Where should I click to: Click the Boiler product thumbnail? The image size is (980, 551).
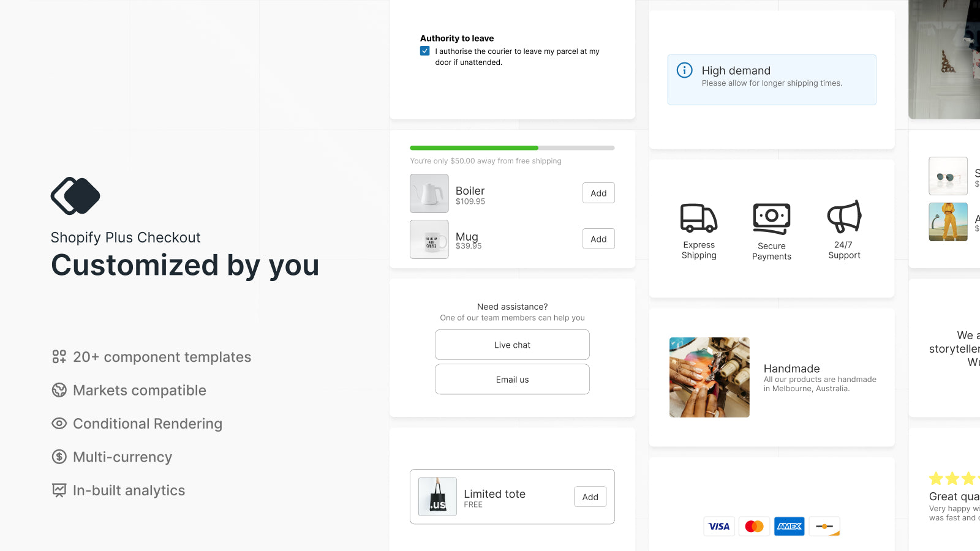(x=429, y=193)
